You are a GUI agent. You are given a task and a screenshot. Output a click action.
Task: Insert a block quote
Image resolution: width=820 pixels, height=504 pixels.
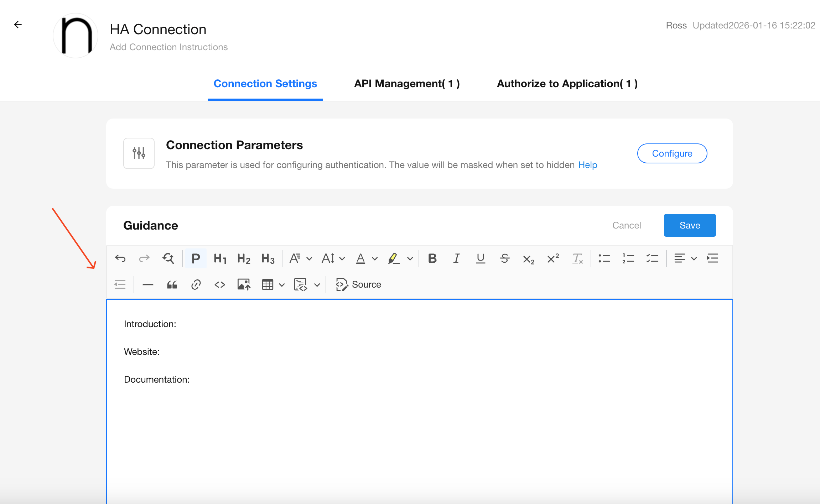click(172, 285)
